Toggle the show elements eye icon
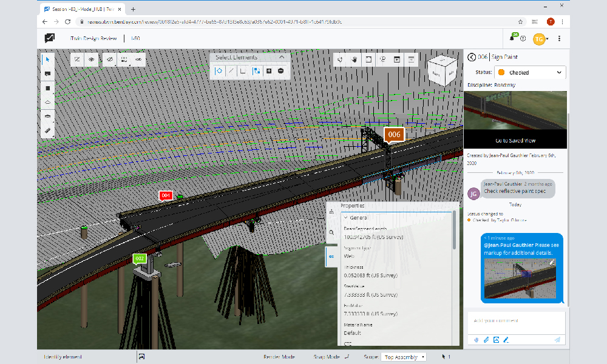The image size is (607, 364). tap(92, 59)
